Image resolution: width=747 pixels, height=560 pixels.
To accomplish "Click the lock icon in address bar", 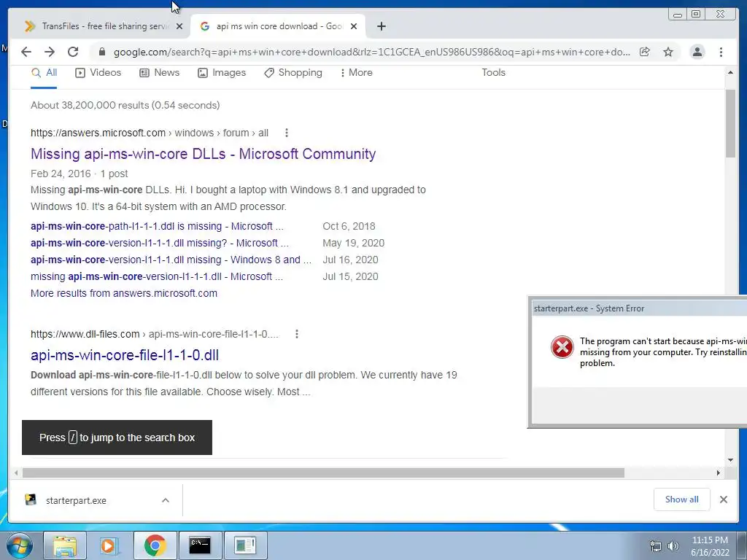I will tap(101, 52).
